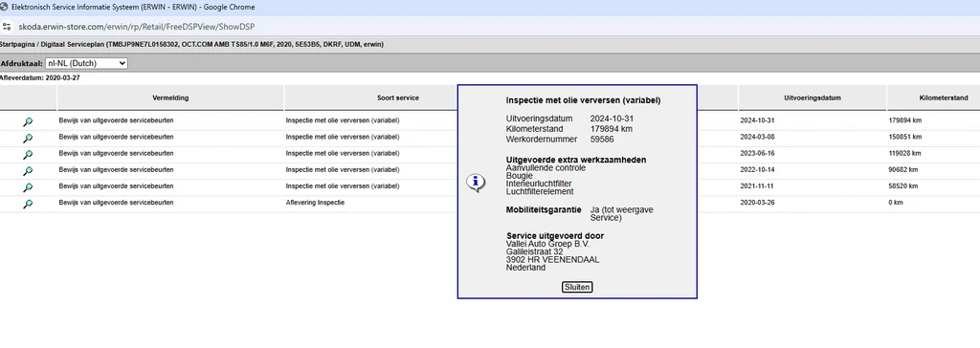Click the 119028 km cell
Image resolution: width=980 pixels, height=348 pixels.
[905, 153]
